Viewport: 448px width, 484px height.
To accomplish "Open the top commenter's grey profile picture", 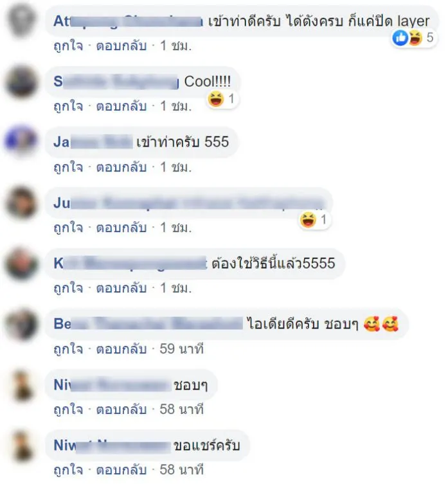I will point(22,21).
